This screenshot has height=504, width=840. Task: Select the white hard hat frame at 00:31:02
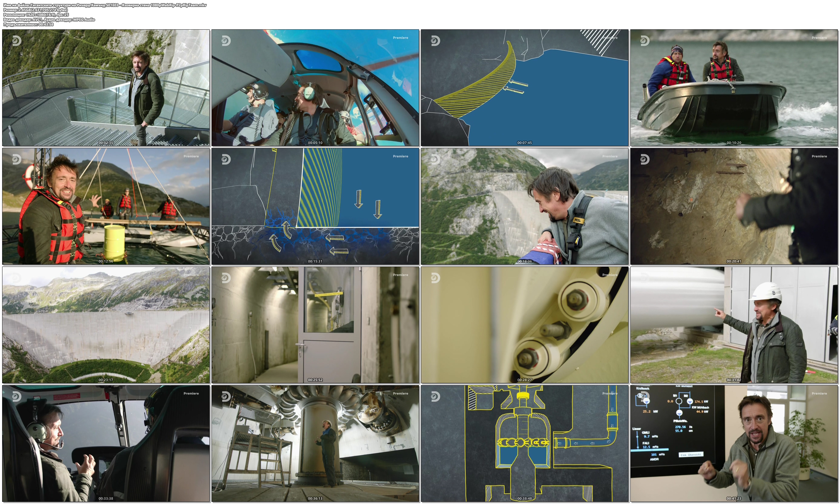pos(734,325)
